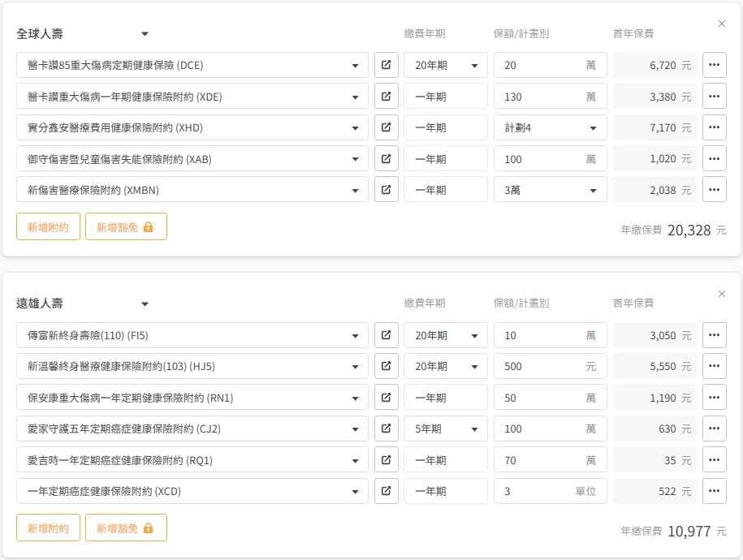This screenshot has width=743, height=560.
Task: Open the 20年期 dropdown in HJ5 row
Action: [446, 366]
